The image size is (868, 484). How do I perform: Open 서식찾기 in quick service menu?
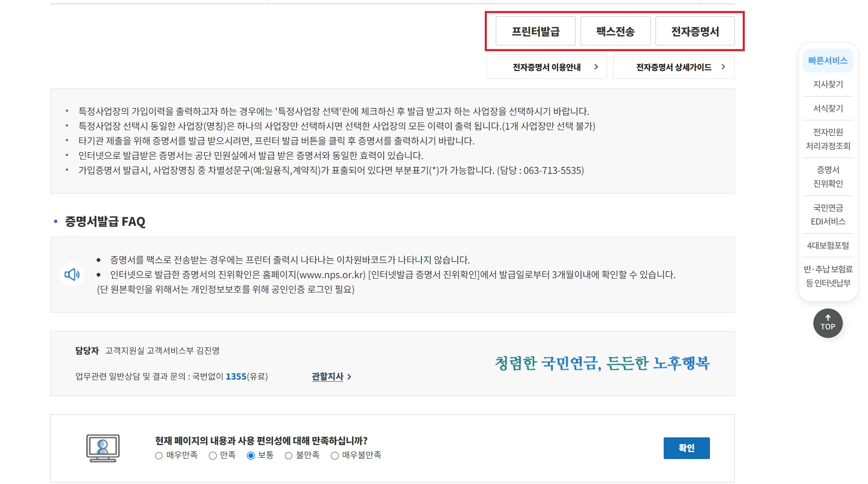pos(828,108)
